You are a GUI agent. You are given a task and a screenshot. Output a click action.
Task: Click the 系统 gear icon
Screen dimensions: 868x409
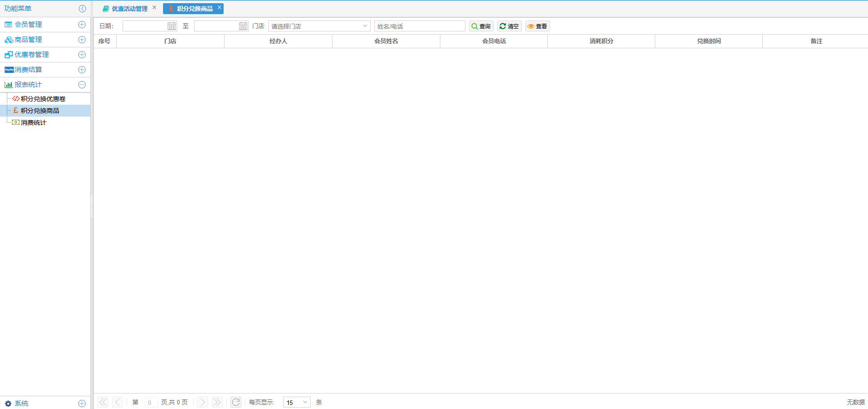pos(8,404)
